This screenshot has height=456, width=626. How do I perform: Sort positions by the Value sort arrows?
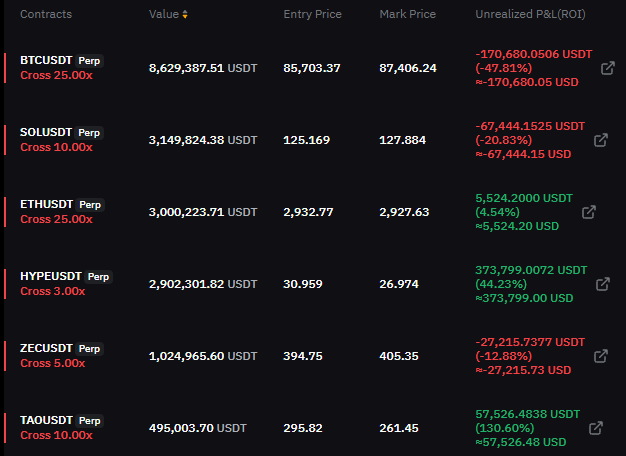point(185,14)
